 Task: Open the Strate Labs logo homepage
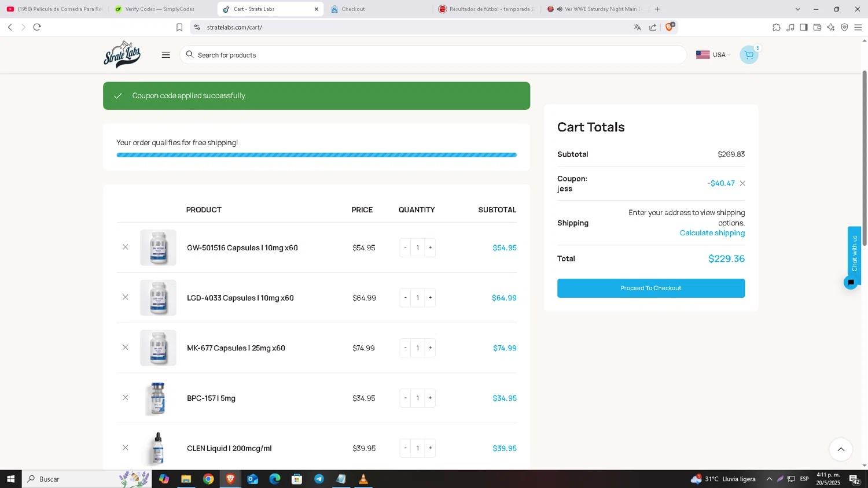click(122, 54)
